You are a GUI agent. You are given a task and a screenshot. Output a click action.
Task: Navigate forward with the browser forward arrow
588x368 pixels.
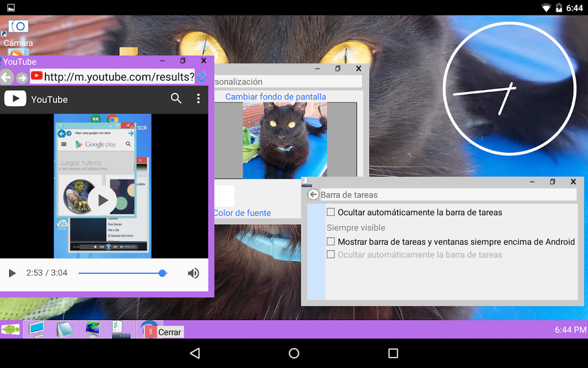click(22, 76)
